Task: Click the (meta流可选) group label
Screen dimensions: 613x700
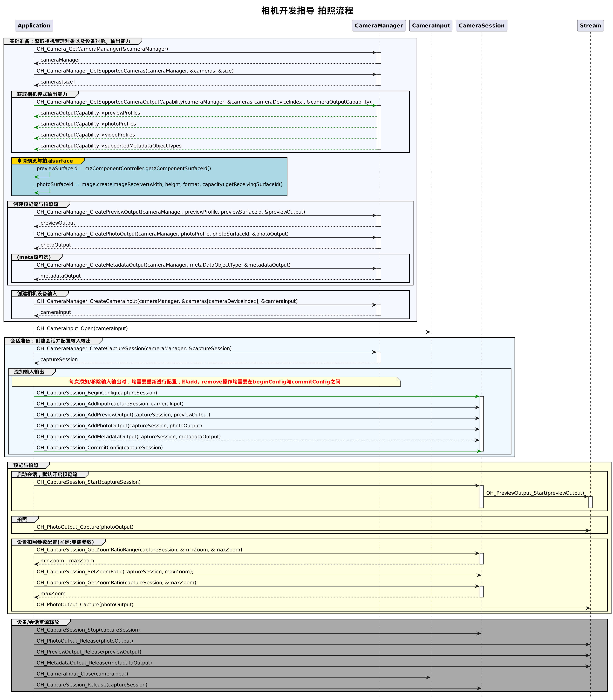Action: click(34, 257)
